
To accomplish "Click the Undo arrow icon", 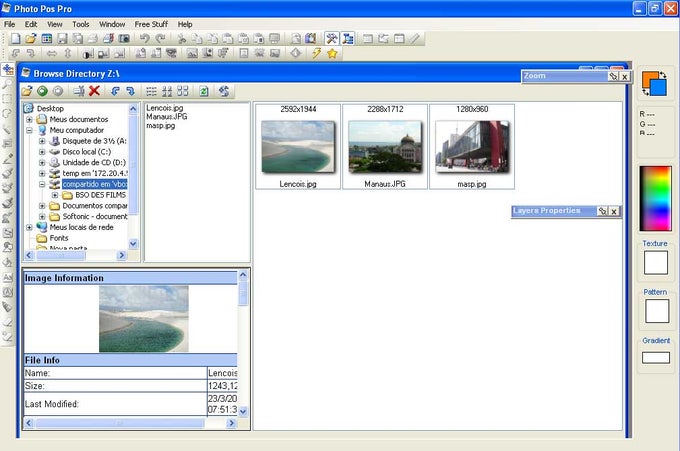I will click(x=144, y=39).
